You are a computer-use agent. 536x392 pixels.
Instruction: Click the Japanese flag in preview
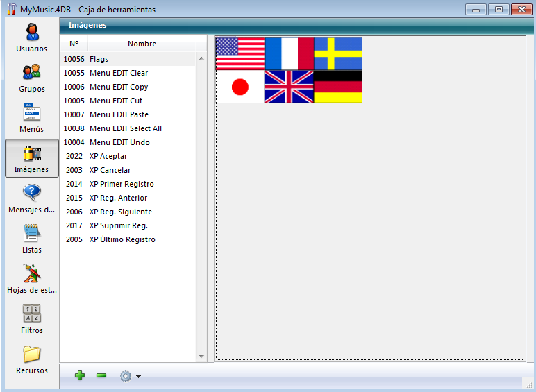coord(240,87)
